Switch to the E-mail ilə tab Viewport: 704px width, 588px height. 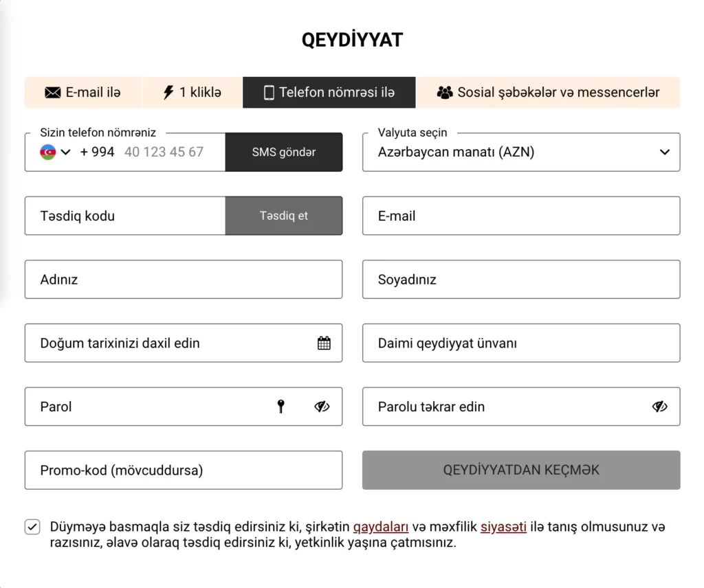coord(82,92)
